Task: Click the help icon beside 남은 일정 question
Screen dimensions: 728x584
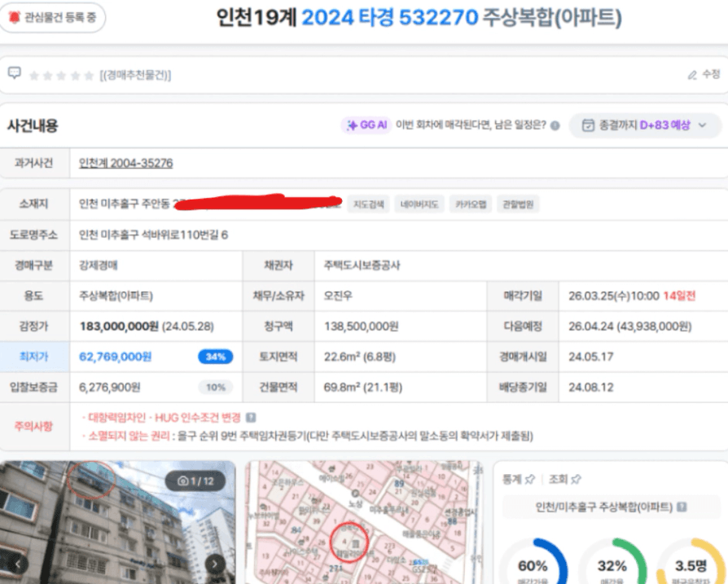Action: [x=555, y=126]
